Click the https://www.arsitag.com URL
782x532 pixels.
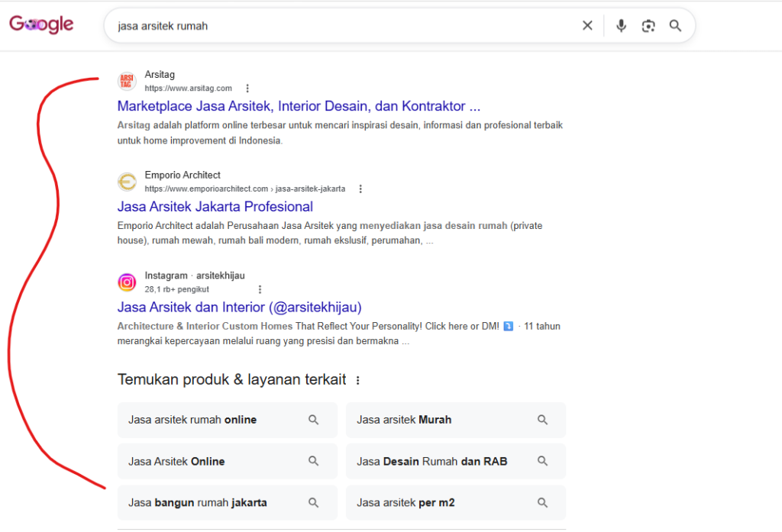tap(189, 89)
